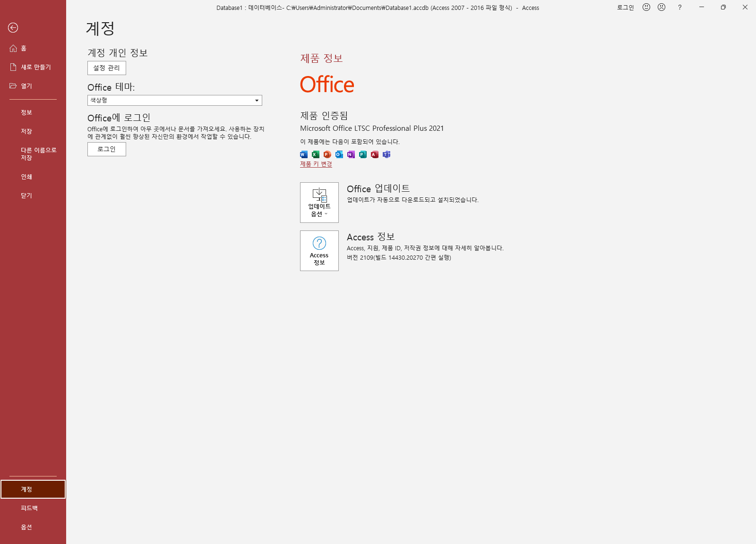756x544 pixels.
Task: Click 로그인 in the title bar
Action: point(626,8)
